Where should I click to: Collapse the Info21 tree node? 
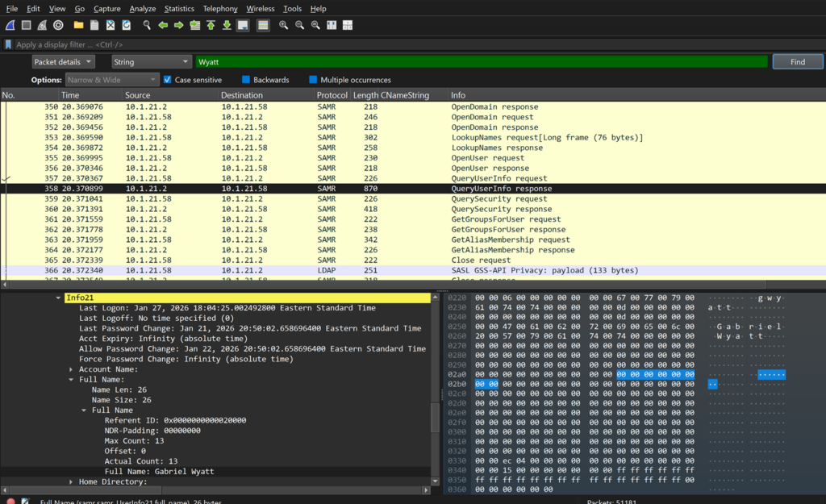click(58, 298)
